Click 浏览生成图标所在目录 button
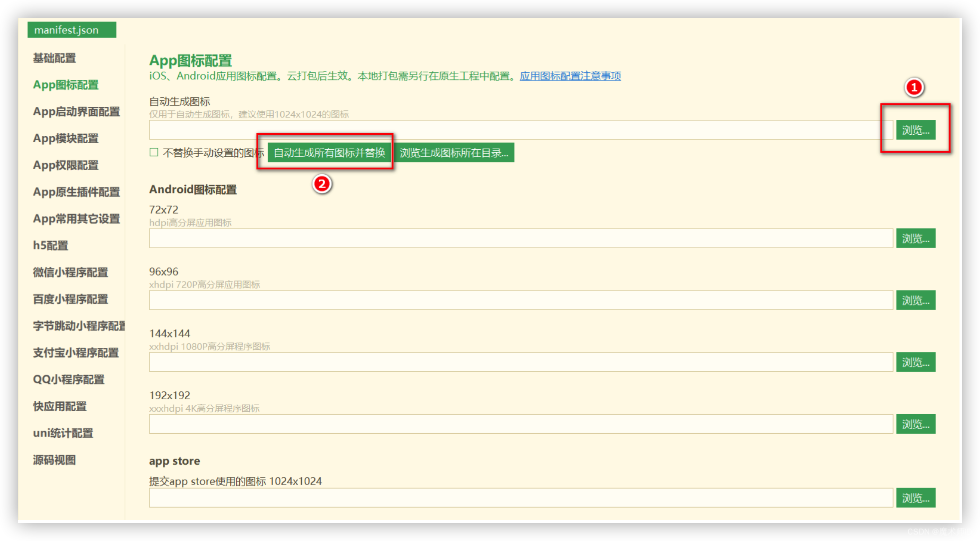Viewport: 980px width, 541px height. tap(454, 153)
